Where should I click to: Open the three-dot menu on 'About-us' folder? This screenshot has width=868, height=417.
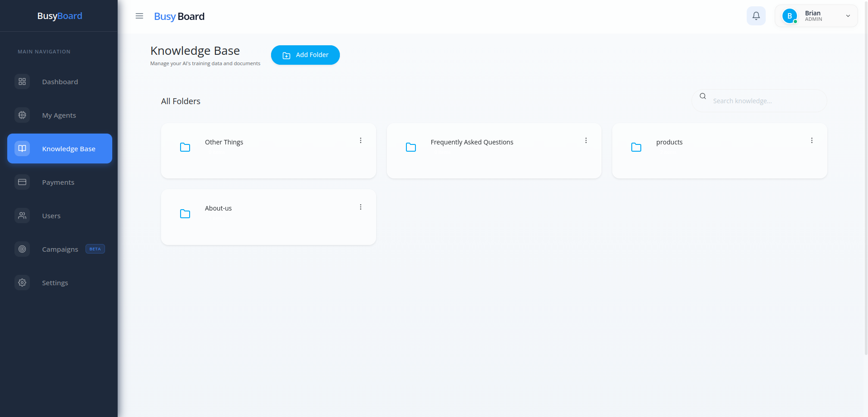[x=360, y=207]
